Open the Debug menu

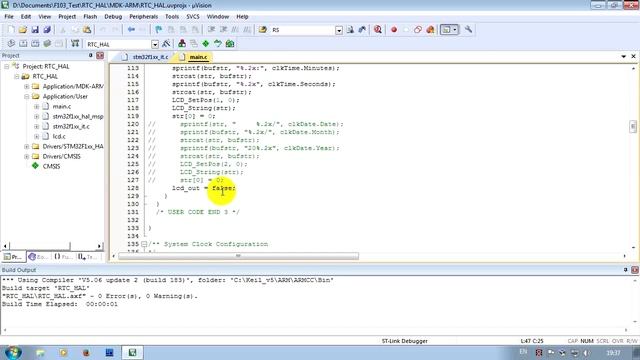click(x=113, y=16)
